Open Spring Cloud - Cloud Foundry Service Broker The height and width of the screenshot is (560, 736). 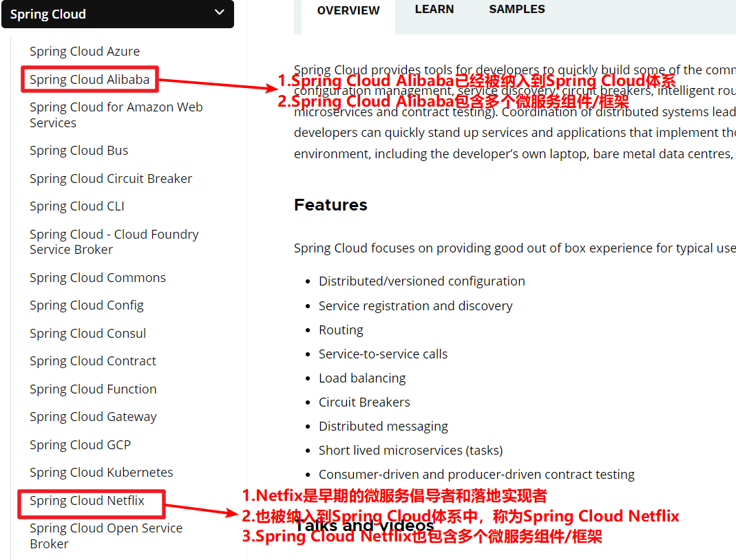[114, 242]
